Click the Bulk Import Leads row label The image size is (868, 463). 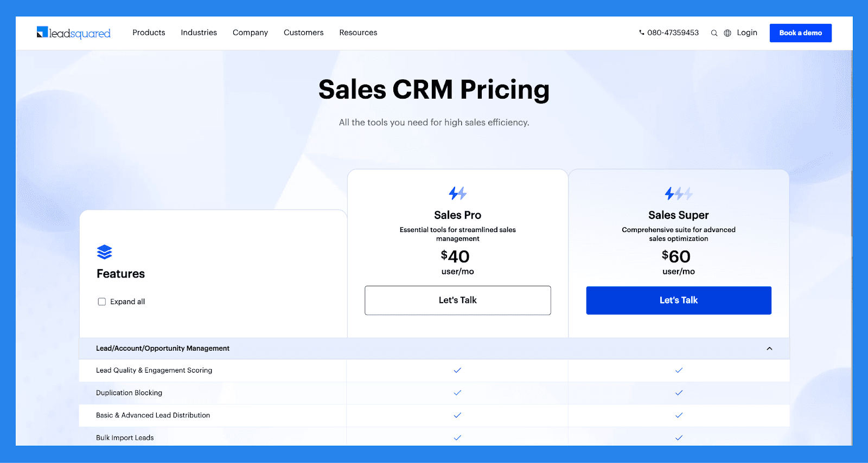point(125,438)
